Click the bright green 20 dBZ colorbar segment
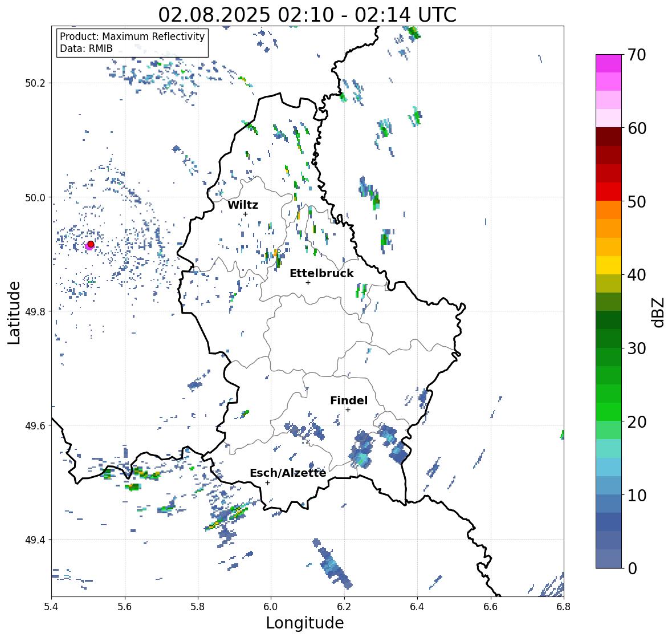This screenshot has height=637, width=672. [x=609, y=412]
